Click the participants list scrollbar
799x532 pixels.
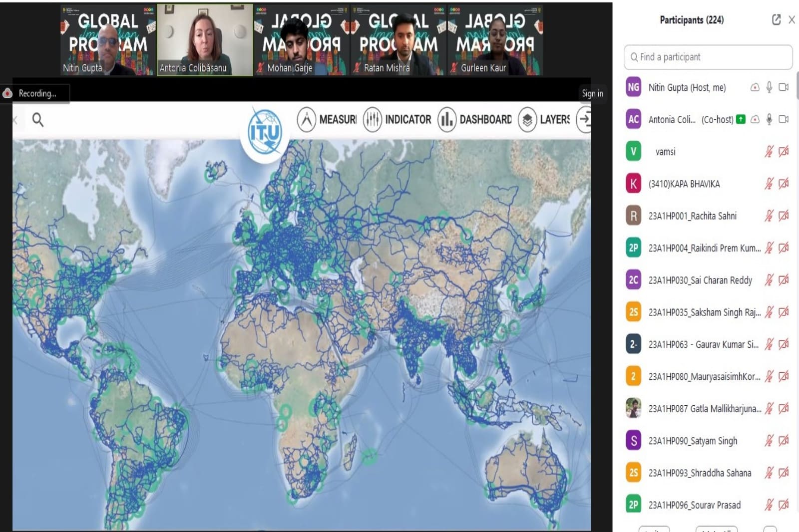797,85
